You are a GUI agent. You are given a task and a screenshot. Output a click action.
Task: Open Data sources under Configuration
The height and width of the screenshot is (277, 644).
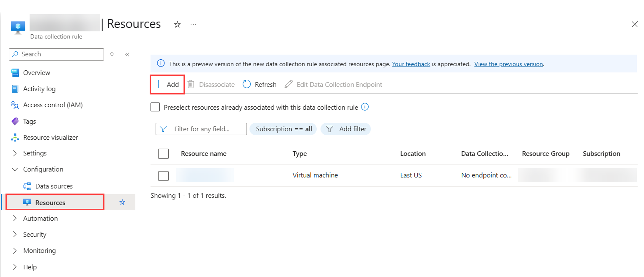(x=54, y=186)
